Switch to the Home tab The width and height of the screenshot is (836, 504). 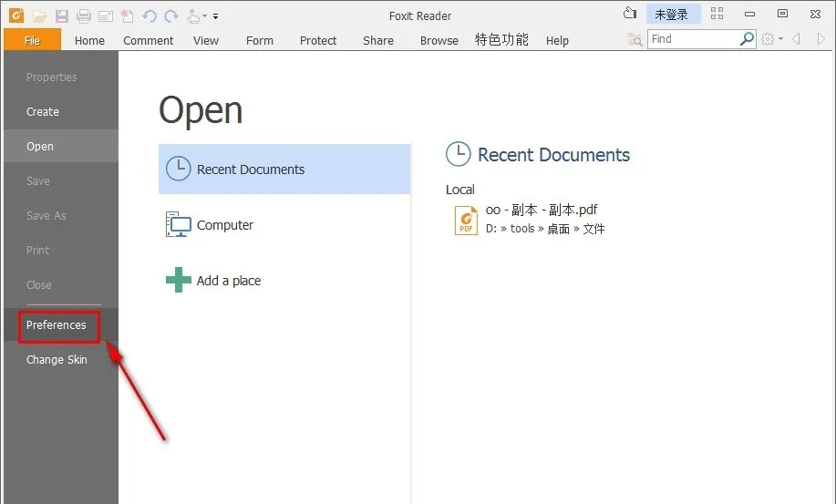(89, 40)
